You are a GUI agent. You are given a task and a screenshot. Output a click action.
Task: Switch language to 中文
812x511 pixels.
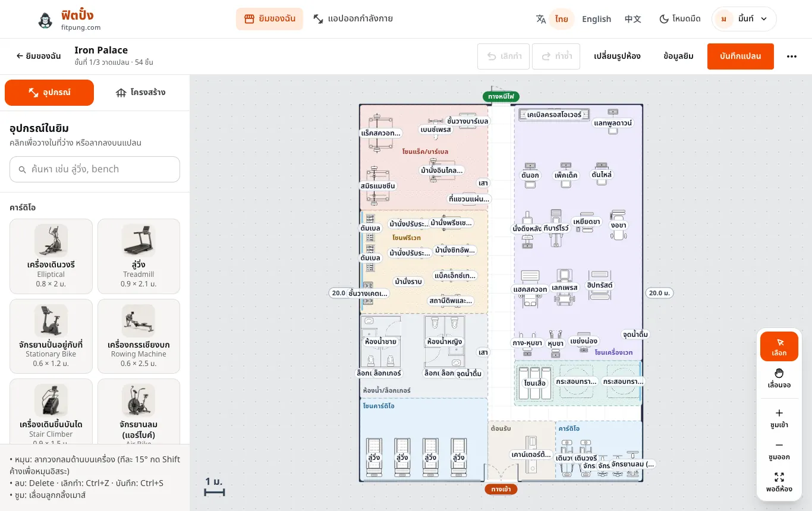pos(632,19)
